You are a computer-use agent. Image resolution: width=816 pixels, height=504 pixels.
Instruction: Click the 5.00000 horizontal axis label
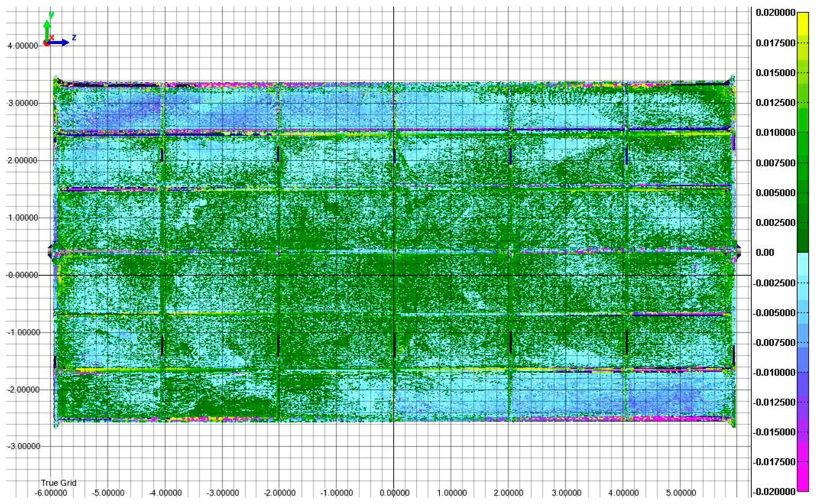(x=681, y=493)
